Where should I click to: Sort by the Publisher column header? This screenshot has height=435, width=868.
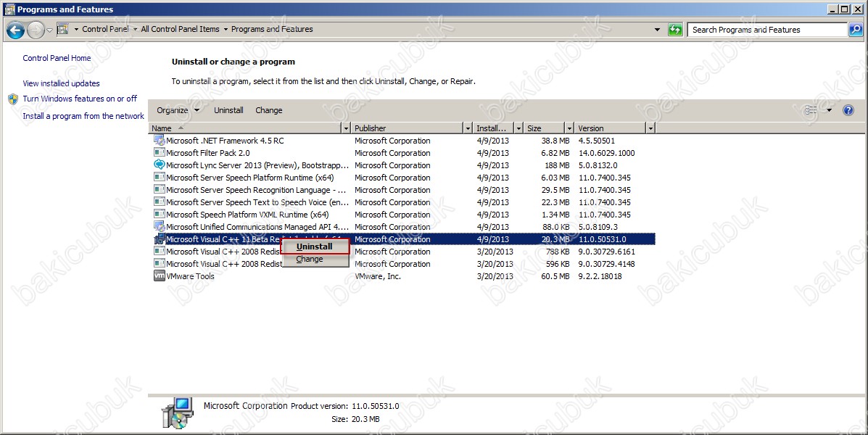tap(408, 128)
